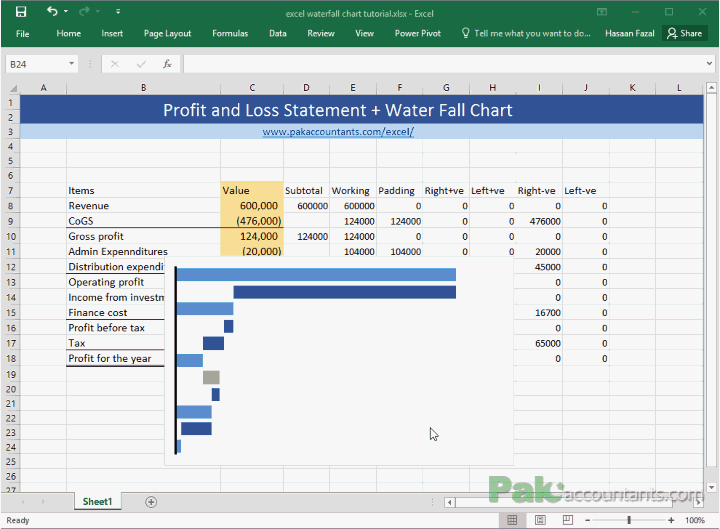Open the Page Layout tab
Screen dimensions: 720x529
tap(167, 34)
